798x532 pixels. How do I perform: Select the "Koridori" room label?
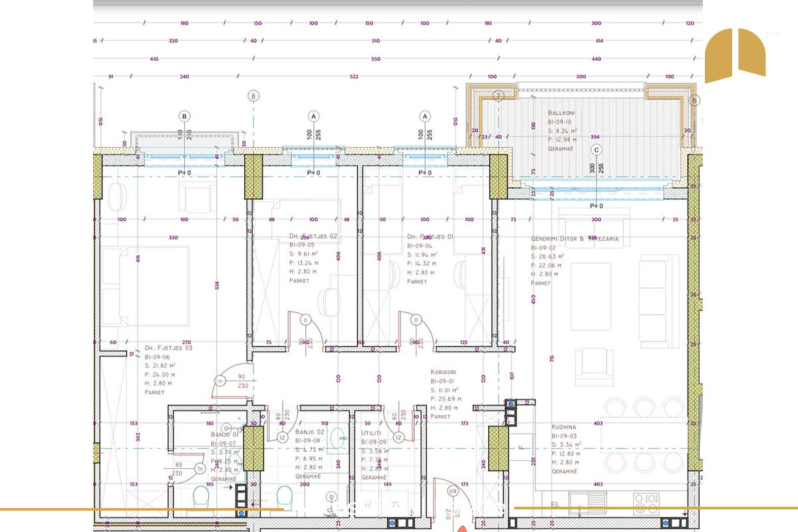click(x=444, y=372)
